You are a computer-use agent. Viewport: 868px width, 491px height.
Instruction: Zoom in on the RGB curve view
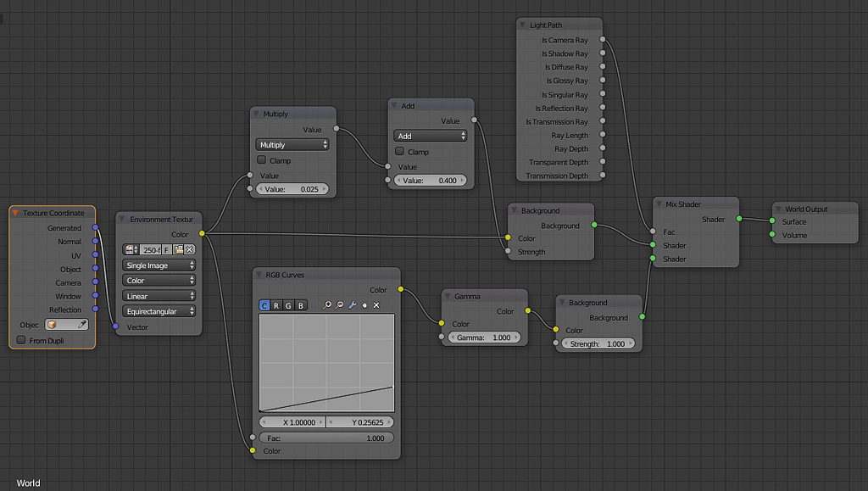[327, 305]
